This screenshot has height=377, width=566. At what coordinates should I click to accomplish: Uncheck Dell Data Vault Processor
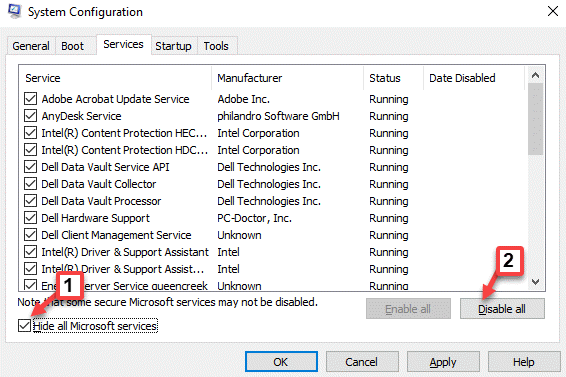(x=30, y=200)
